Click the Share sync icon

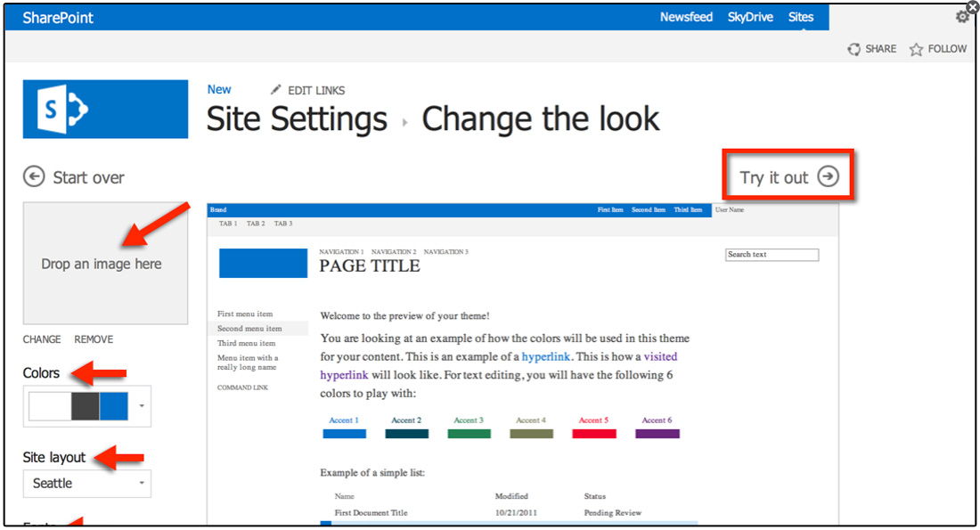[x=853, y=49]
